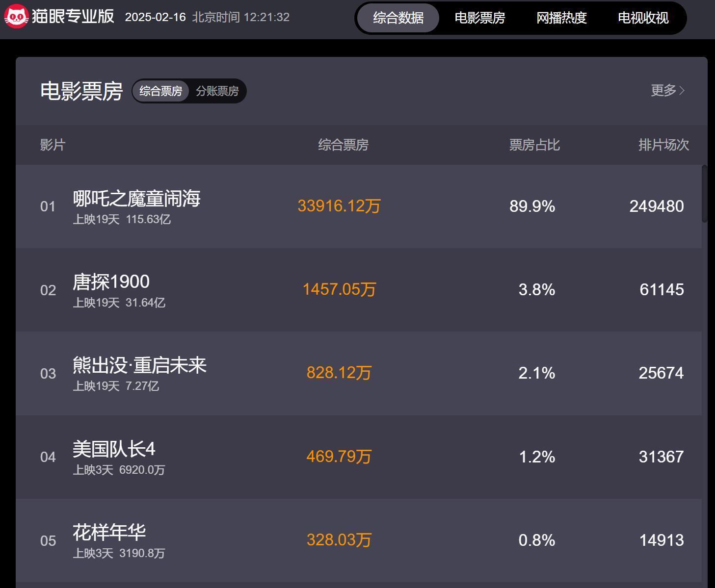
Task: Click the 票房占比 column header
Action: (534, 145)
